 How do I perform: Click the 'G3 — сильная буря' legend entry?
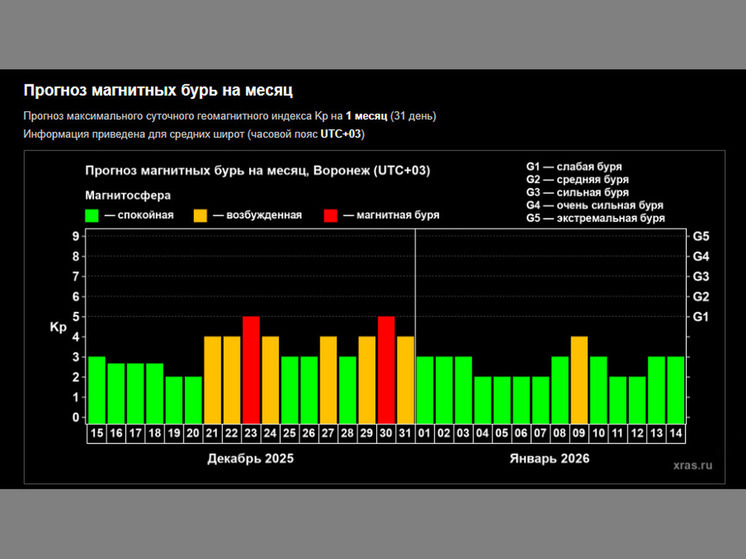[577, 192]
